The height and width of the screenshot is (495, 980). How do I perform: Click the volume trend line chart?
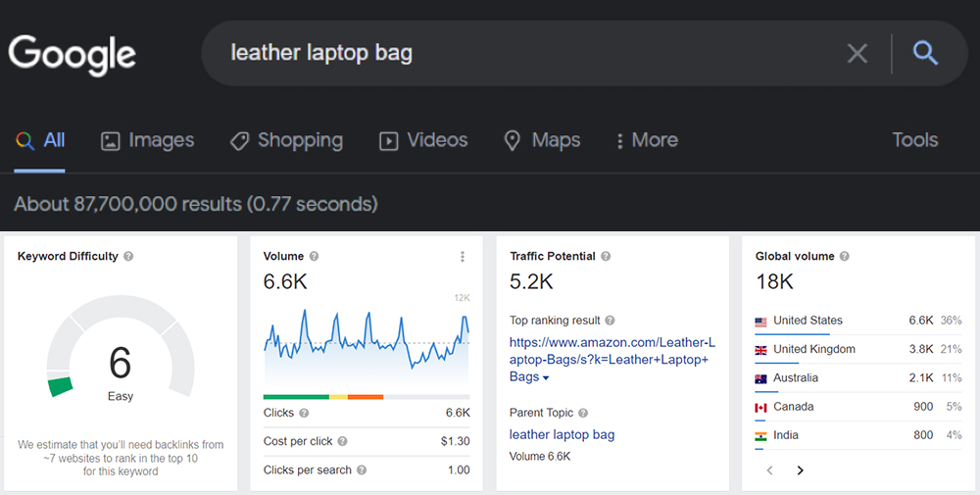tap(367, 347)
